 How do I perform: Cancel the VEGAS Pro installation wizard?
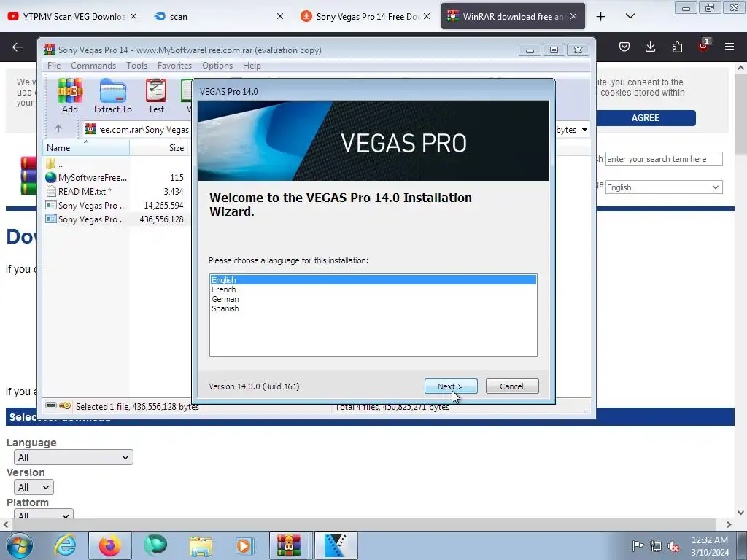[x=512, y=386]
